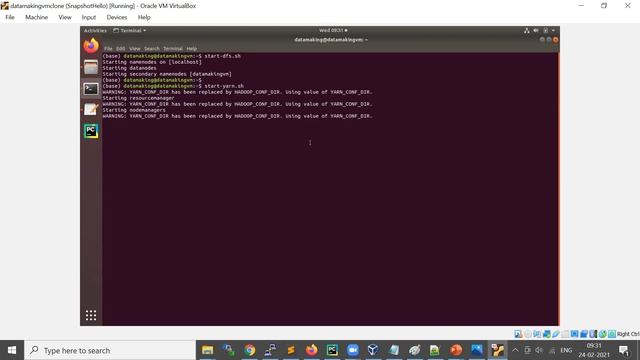The height and width of the screenshot is (360, 640).
Task: Open the VirtualBox File menu
Action: 10,17
